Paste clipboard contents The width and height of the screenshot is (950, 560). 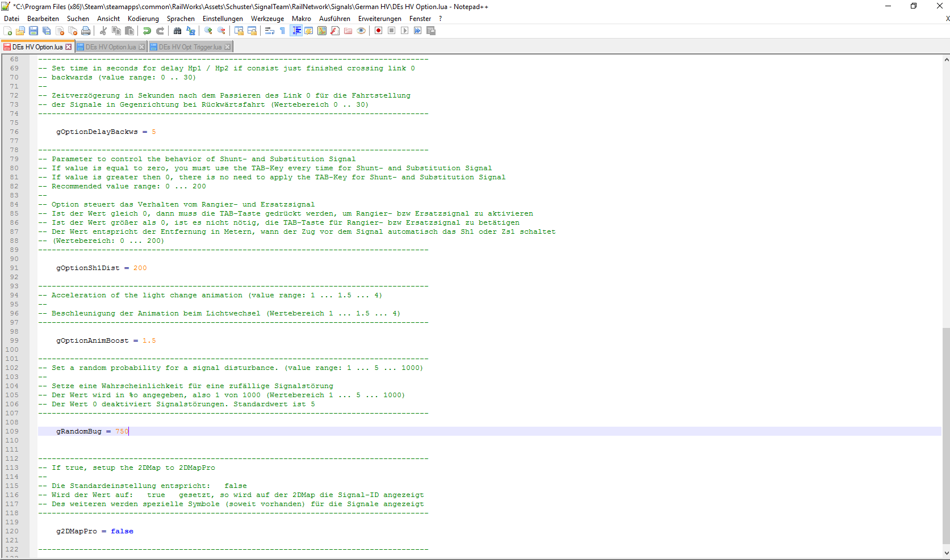(129, 31)
